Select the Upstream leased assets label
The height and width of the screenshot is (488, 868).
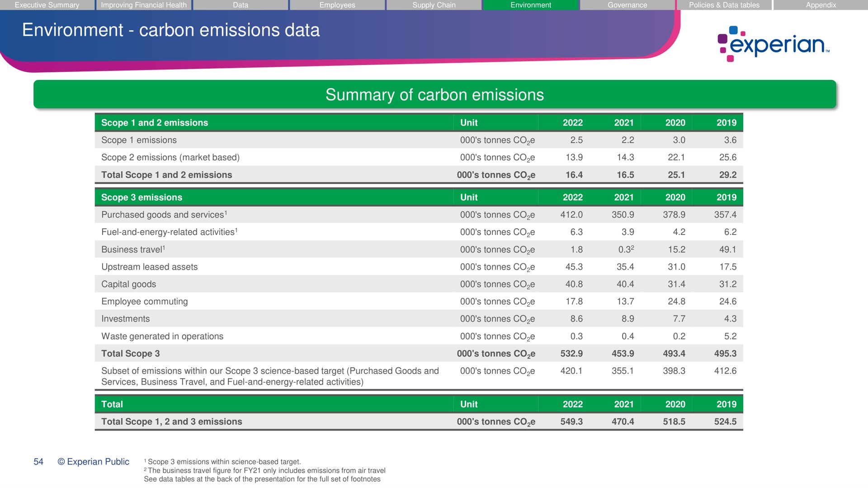149,267
